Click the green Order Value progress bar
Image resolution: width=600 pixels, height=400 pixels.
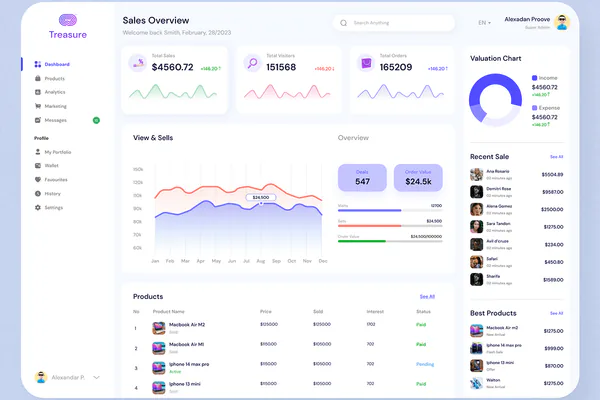[x=390, y=241]
